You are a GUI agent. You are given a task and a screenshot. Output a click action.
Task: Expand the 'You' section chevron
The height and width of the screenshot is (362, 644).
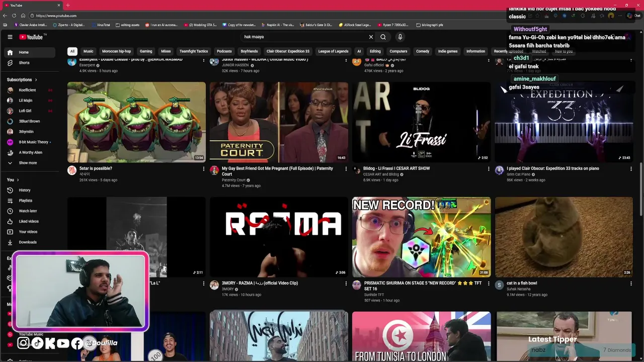18,180
